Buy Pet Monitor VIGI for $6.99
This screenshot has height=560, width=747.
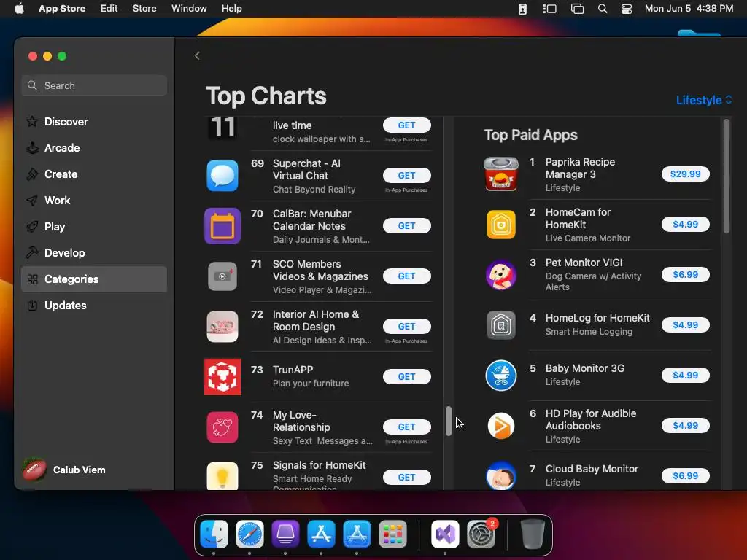point(685,274)
